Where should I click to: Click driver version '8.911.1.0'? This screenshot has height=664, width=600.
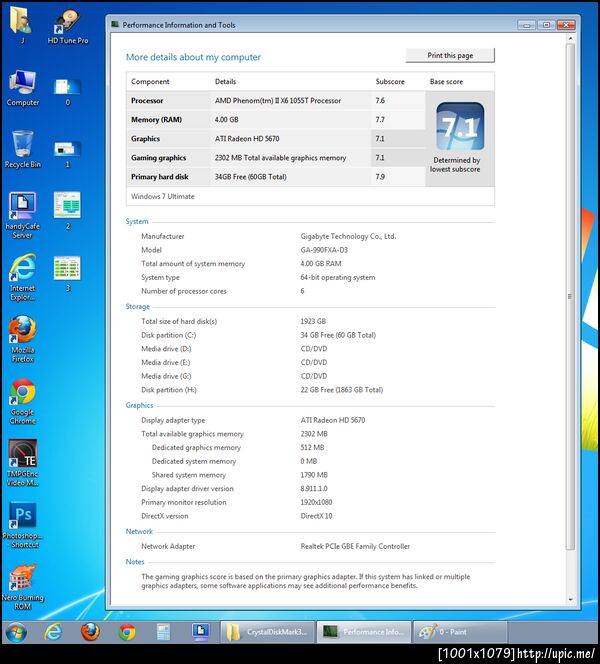click(x=314, y=488)
